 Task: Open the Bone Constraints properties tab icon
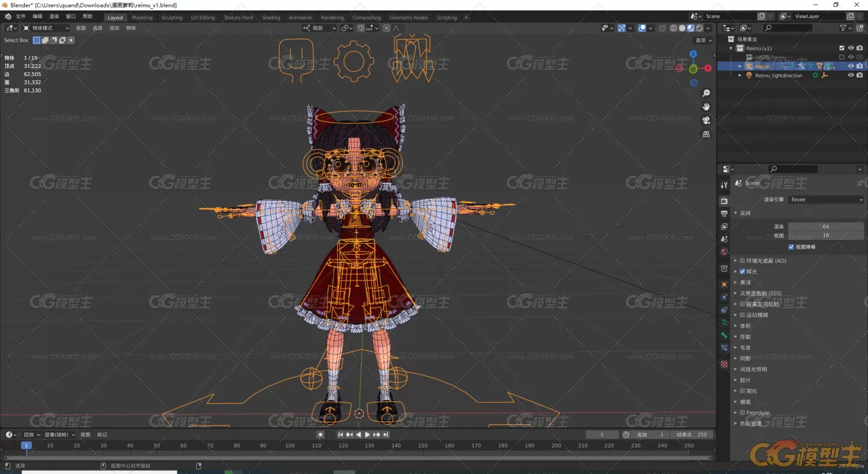coord(724,348)
